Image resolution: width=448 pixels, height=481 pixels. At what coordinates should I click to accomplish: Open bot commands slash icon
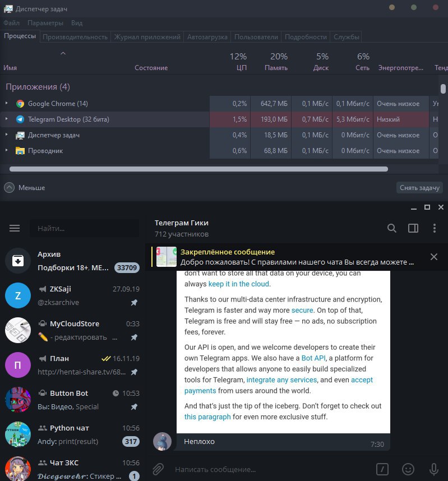(x=382, y=469)
